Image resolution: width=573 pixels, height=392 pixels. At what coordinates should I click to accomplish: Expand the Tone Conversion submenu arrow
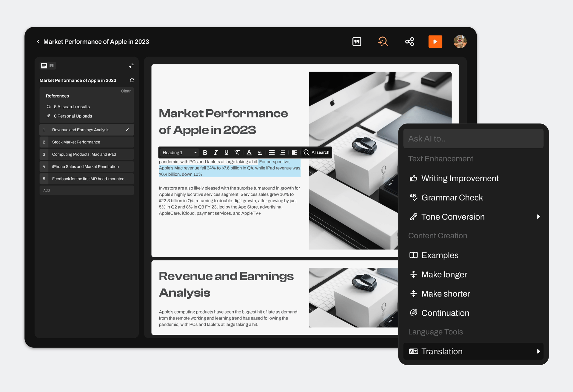point(538,217)
